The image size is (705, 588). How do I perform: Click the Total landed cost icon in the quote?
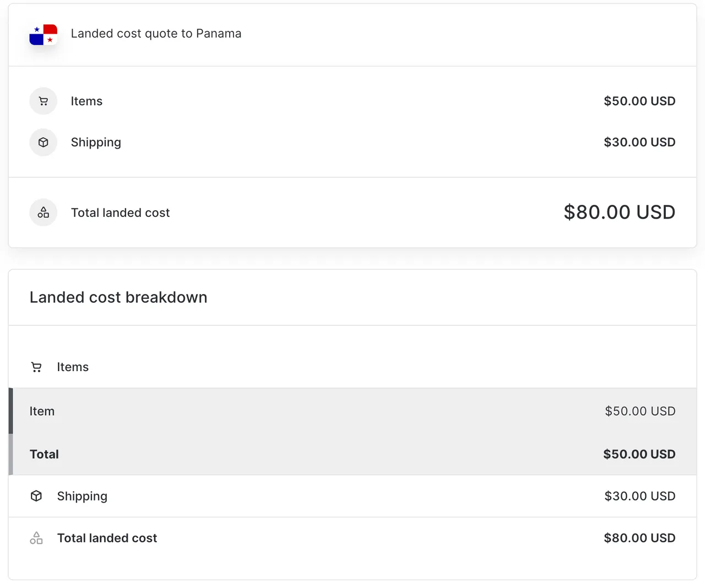click(x=44, y=213)
